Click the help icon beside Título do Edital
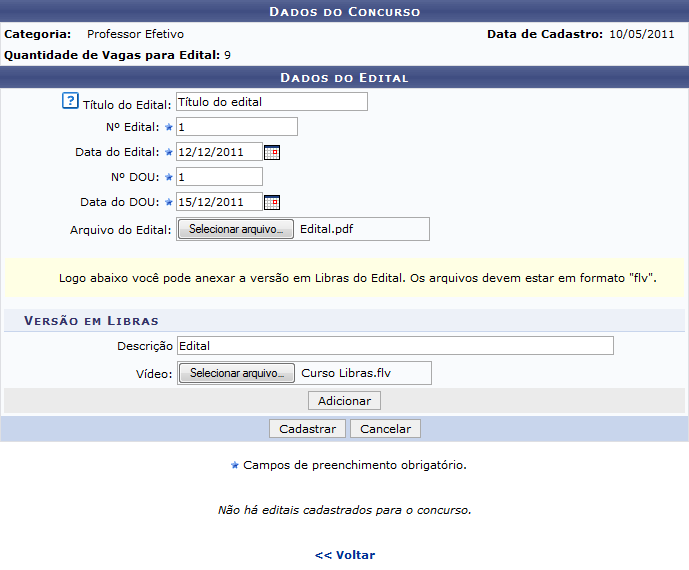This screenshot has height=570, width=689. pyautogui.click(x=70, y=101)
